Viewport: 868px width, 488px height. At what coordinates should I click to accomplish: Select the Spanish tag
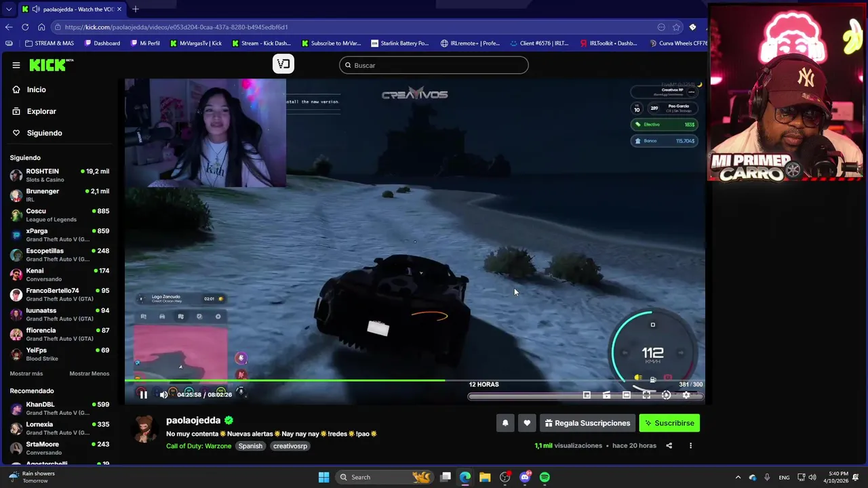[250, 446]
